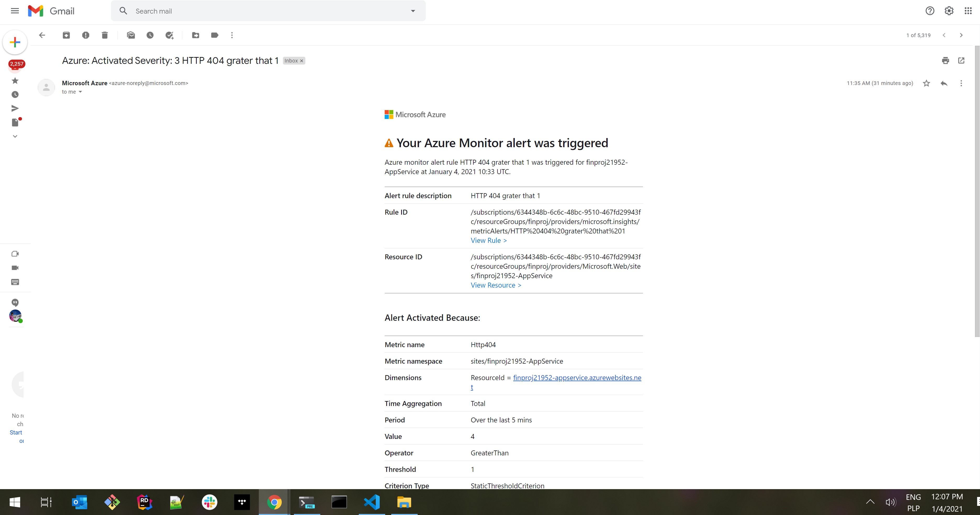Click the mark as read icon

tap(130, 35)
